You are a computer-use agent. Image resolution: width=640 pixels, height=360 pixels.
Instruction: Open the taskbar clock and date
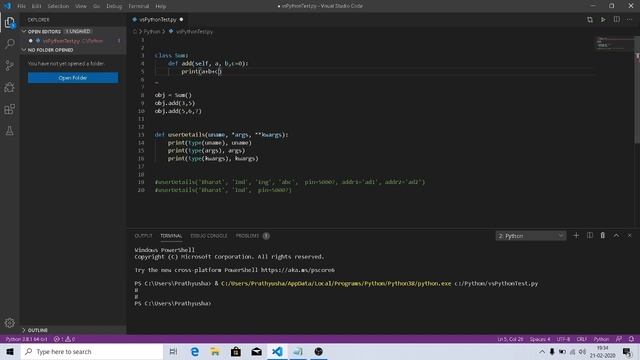(602, 351)
